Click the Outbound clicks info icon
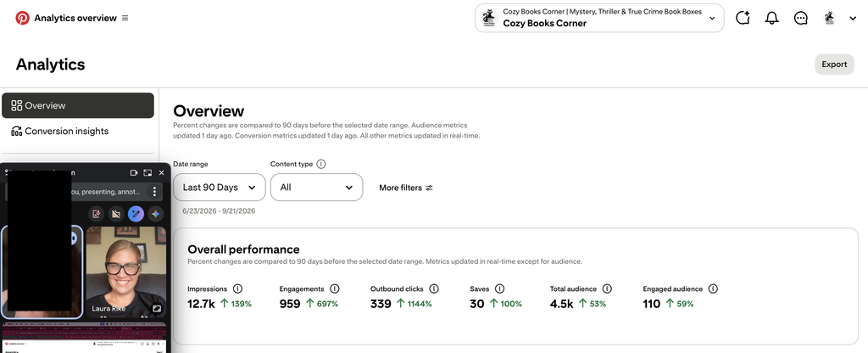 (434, 289)
